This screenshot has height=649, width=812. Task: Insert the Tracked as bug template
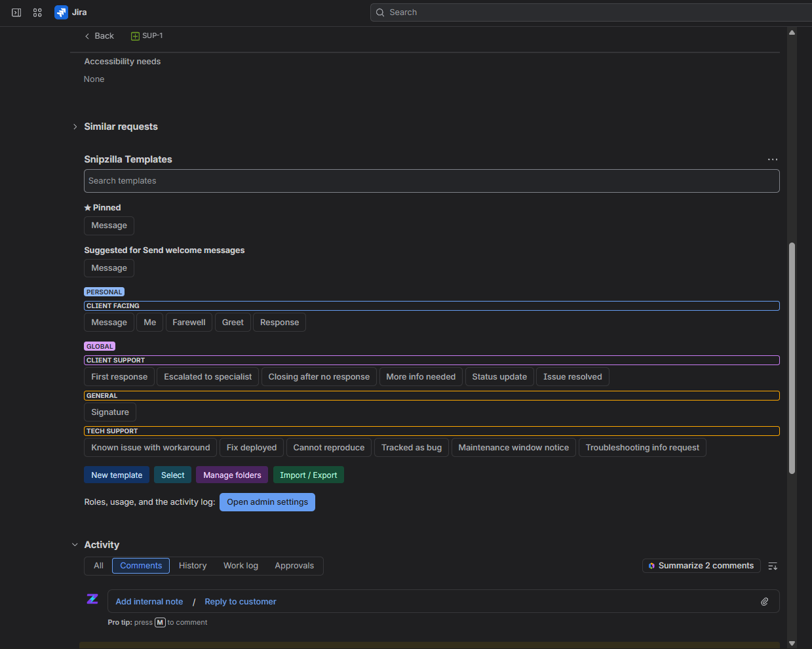pyautogui.click(x=412, y=448)
